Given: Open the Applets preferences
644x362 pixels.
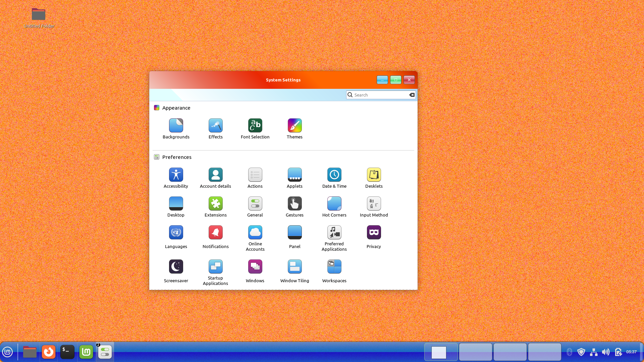Looking at the screenshot, I should pos(294,178).
